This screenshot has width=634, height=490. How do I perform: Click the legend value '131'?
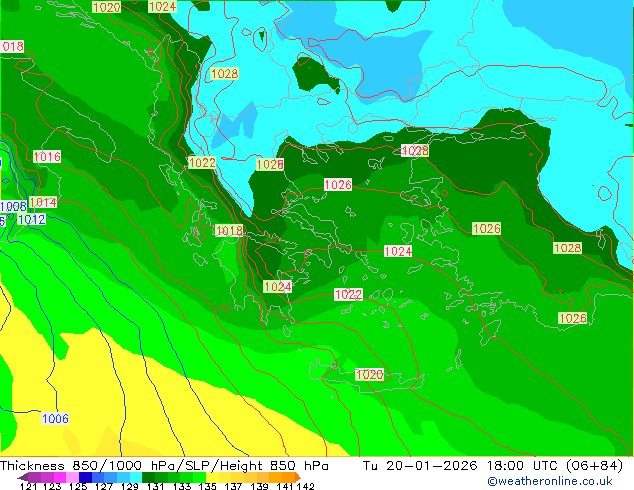156,486
